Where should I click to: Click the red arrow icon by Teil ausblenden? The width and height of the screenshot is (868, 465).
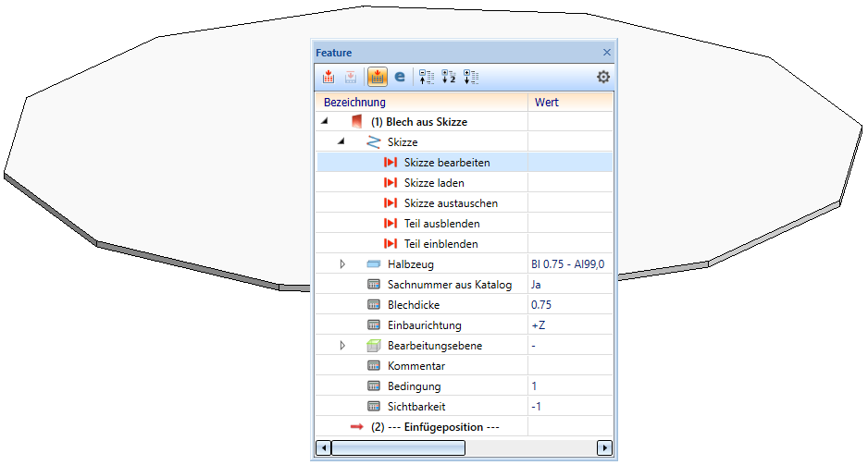[x=391, y=224]
